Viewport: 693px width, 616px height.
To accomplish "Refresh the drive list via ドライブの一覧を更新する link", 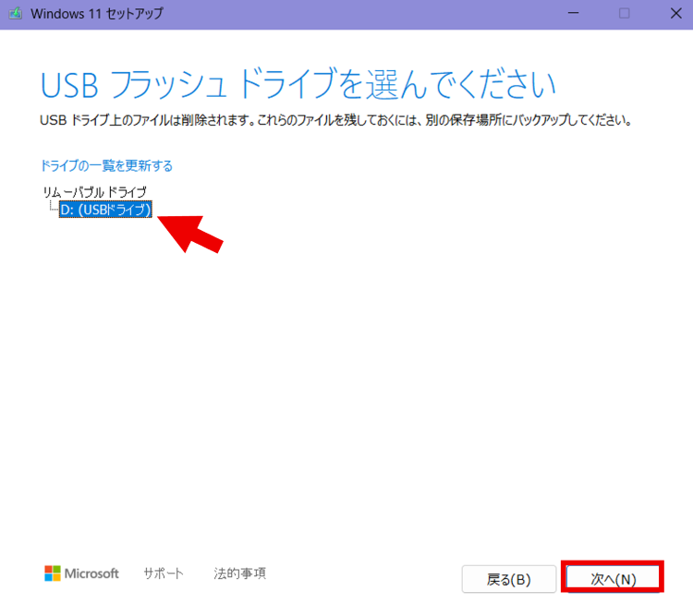I will (106, 165).
